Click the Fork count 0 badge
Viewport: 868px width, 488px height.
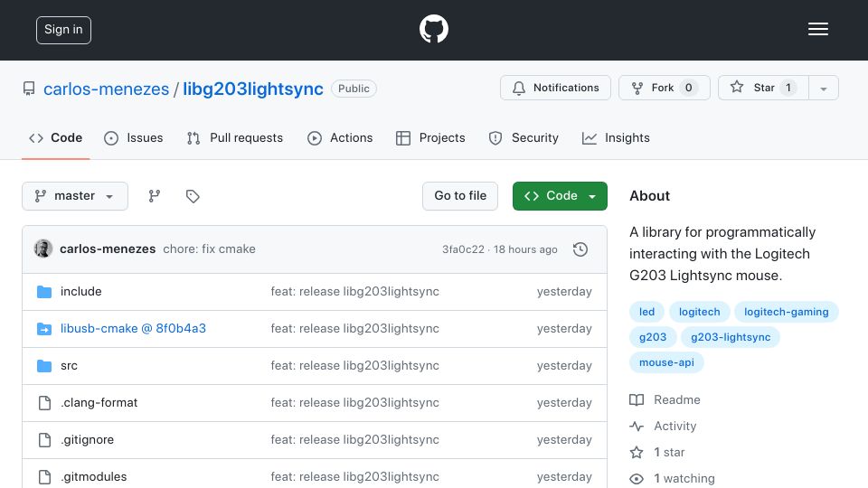coord(689,88)
